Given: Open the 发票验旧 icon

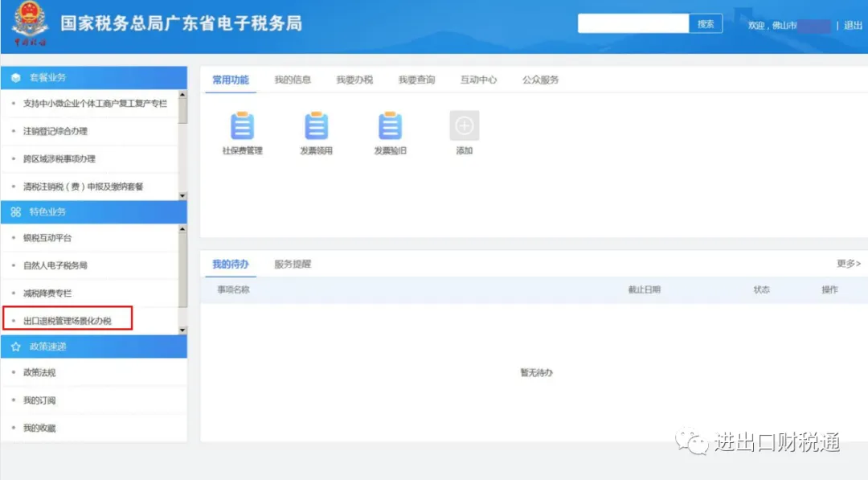Looking at the screenshot, I should pyautogui.click(x=390, y=126).
